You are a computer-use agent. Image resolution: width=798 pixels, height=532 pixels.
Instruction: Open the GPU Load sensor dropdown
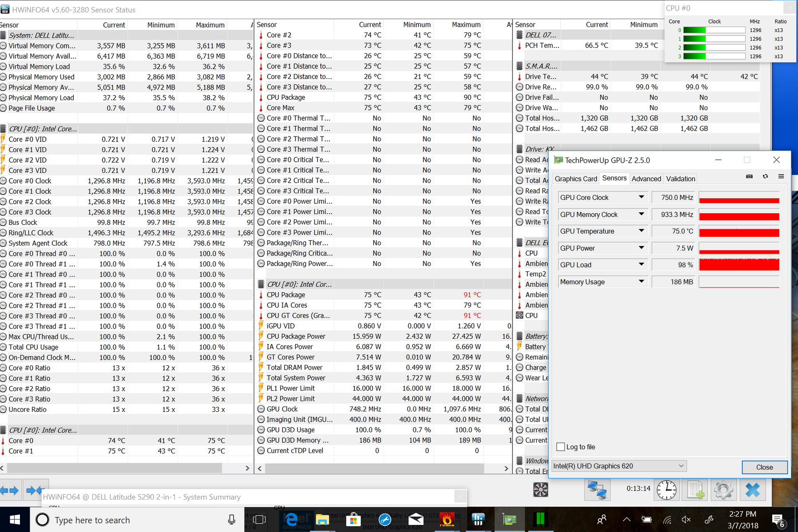tap(641, 265)
